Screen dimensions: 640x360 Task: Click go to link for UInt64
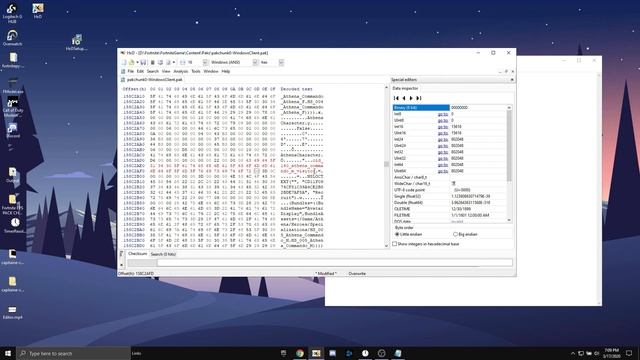pyautogui.click(x=442, y=171)
